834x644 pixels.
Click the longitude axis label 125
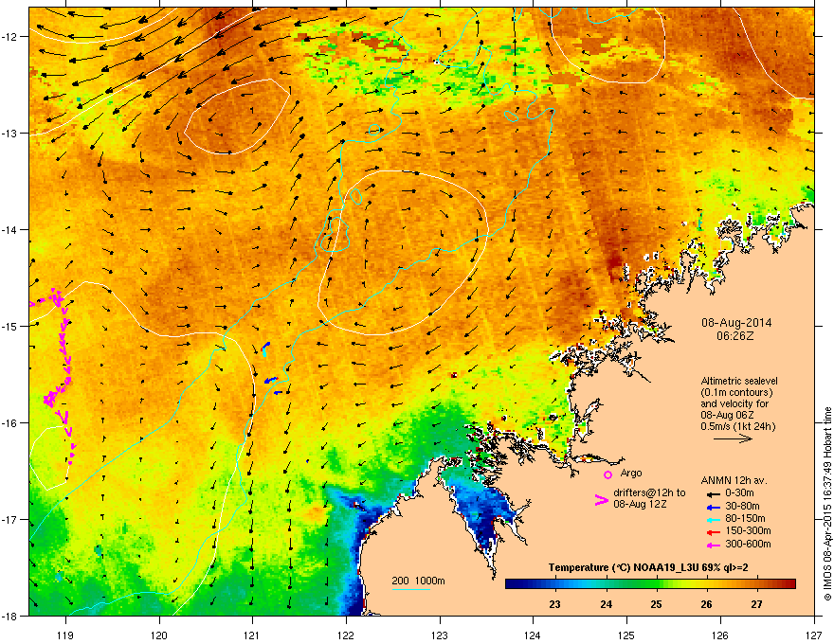[x=626, y=635]
